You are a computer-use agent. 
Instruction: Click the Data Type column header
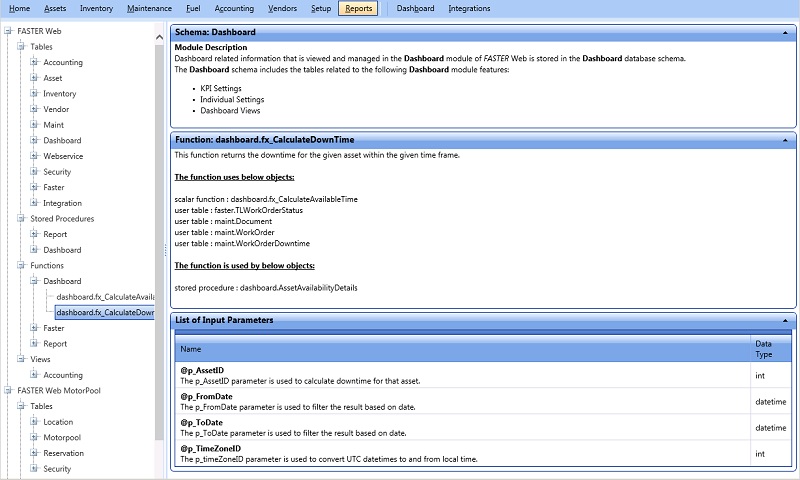(x=765, y=348)
